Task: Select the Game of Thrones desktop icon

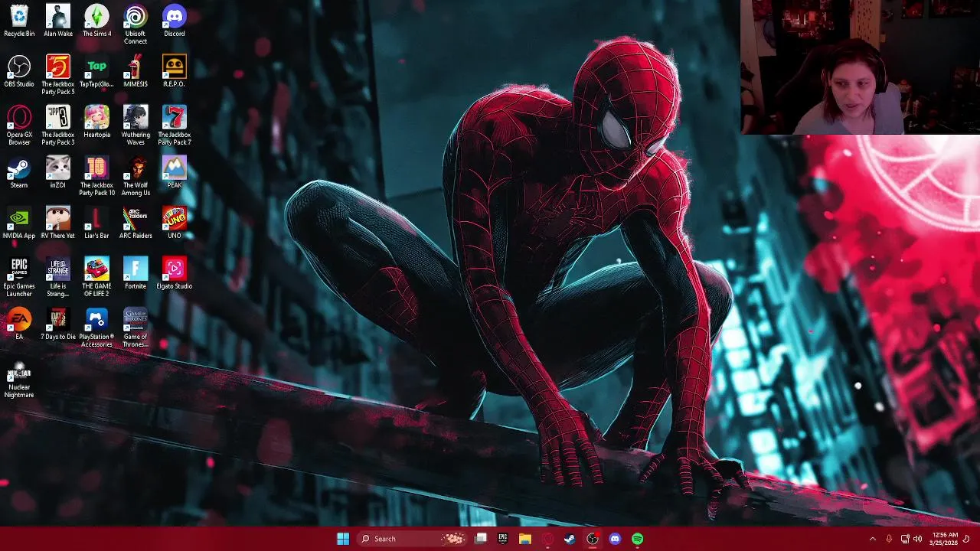Action: pos(136,328)
